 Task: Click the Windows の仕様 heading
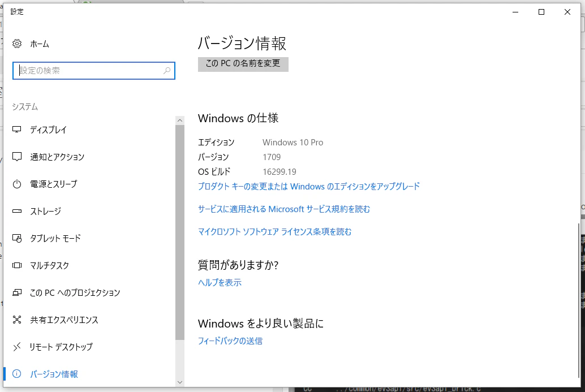tap(238, 118)
